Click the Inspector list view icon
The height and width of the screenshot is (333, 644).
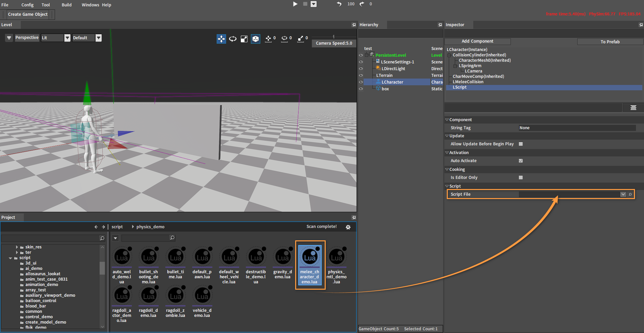(633, 108)
